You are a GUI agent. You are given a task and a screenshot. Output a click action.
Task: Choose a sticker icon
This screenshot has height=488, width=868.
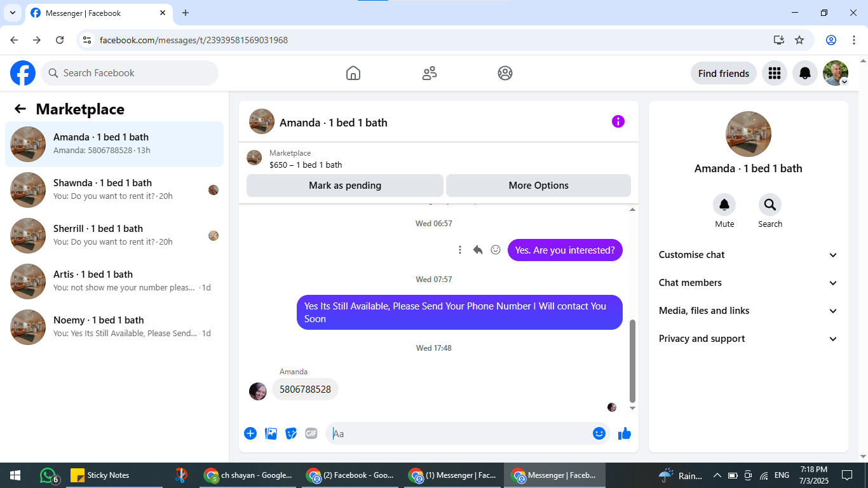click(x=291, y=433)
